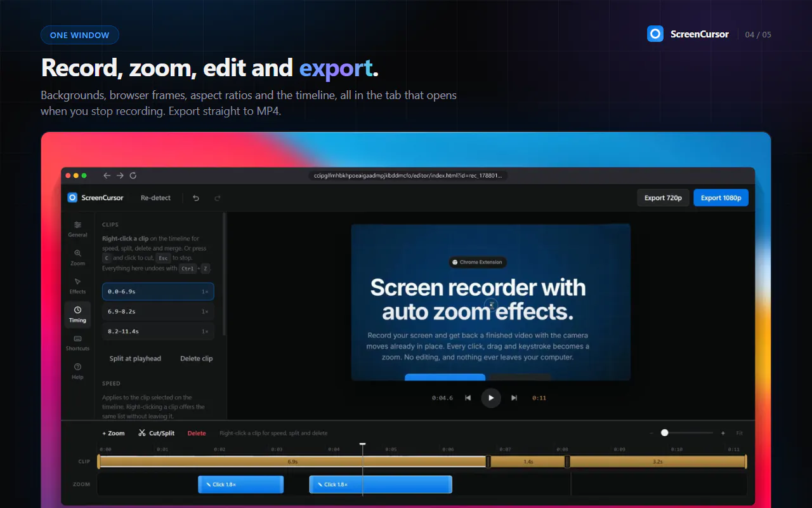Click Delete clip in Clips panel

(x=196, y=359)
